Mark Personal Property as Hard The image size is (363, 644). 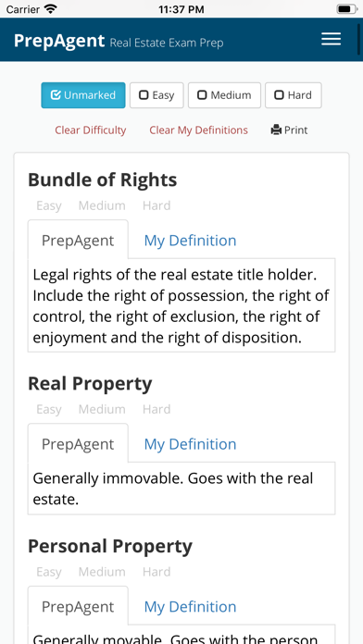pos(156,572)
